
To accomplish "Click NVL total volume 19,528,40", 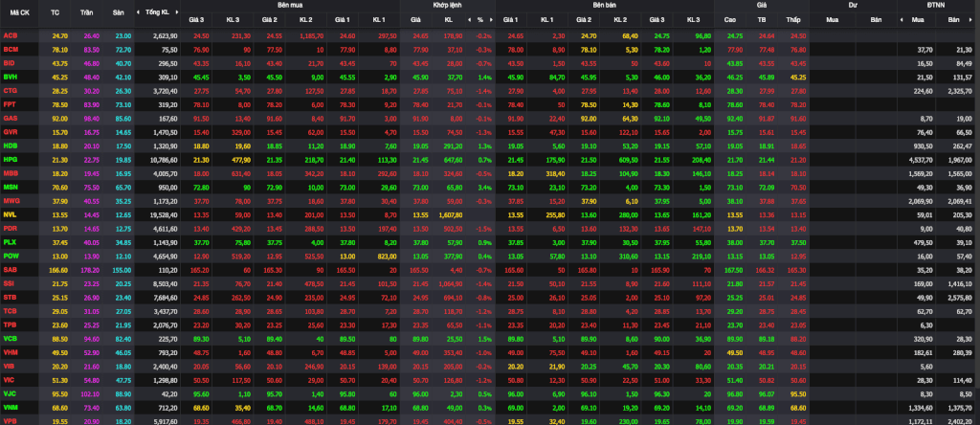I will coord(164,214).
